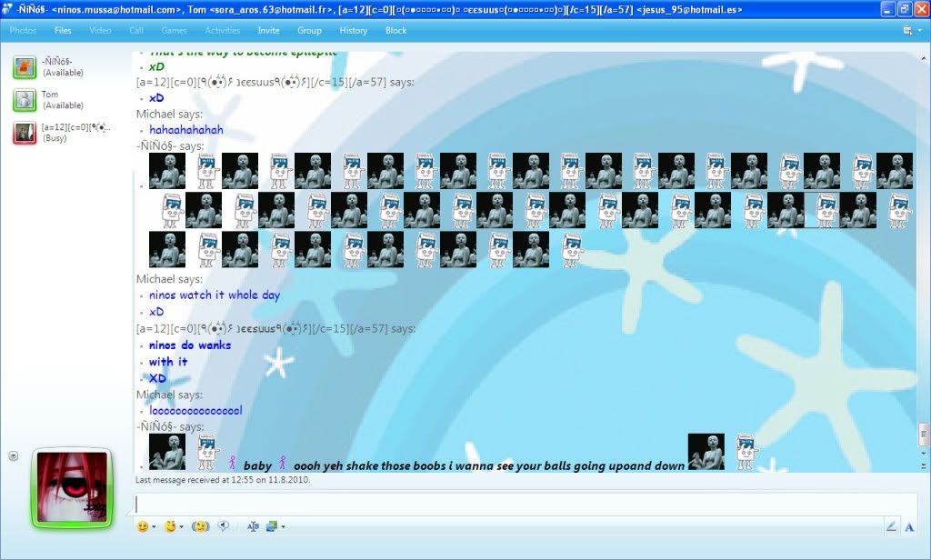Click the background scene picker icon
This screenshot has height=560, width=931.
(271, 526)
